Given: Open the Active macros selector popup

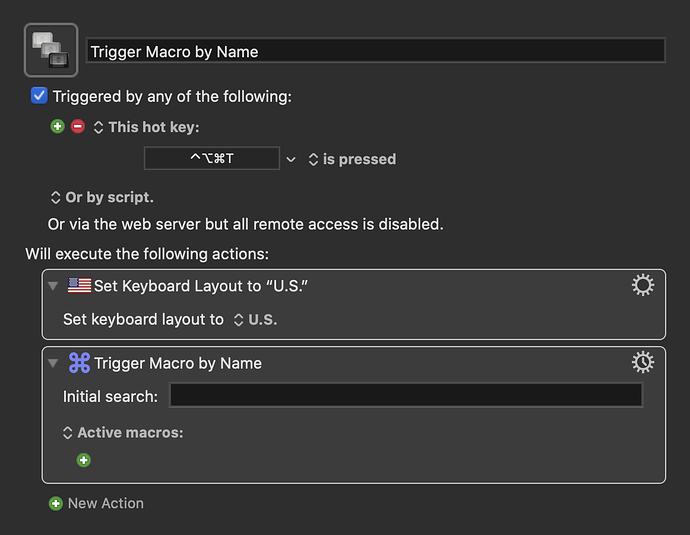Looking at the screenshot, I should (123, 432).
